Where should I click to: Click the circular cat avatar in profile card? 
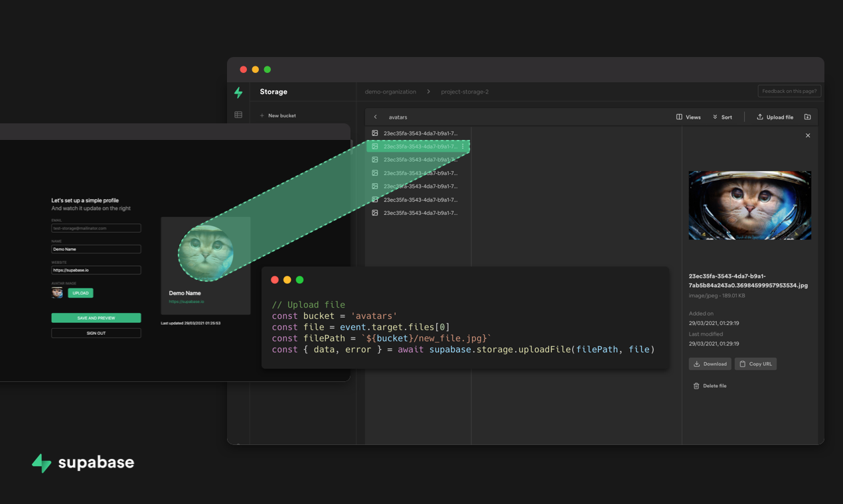point(206,253)
